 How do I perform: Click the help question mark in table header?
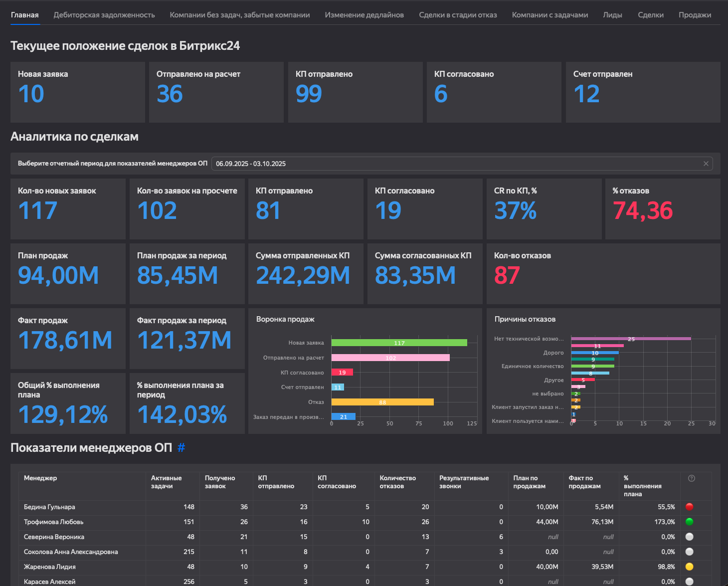691,478
